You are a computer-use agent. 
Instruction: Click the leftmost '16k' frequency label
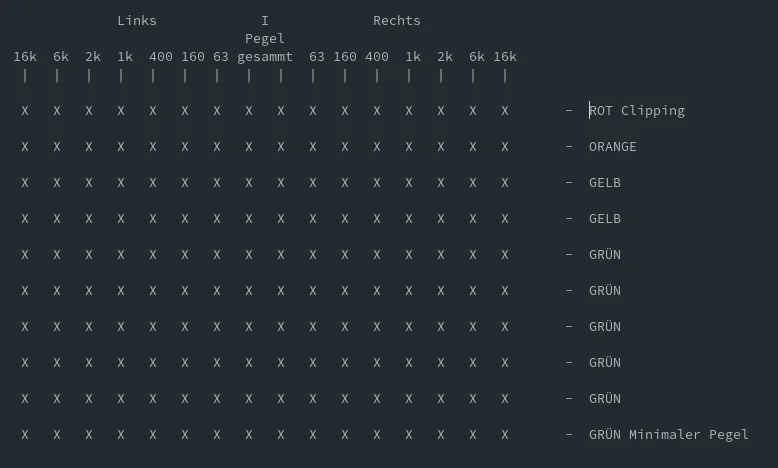click(x=25, y=56)
